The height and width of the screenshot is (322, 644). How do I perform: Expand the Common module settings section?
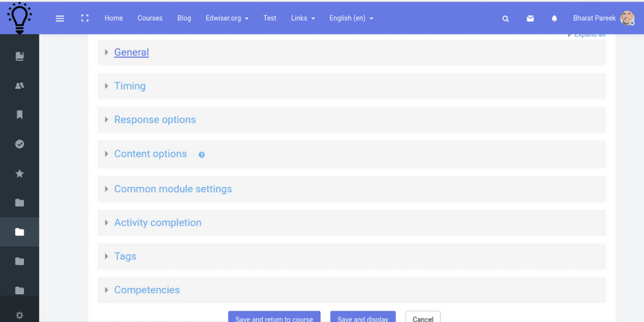(173, 189)
